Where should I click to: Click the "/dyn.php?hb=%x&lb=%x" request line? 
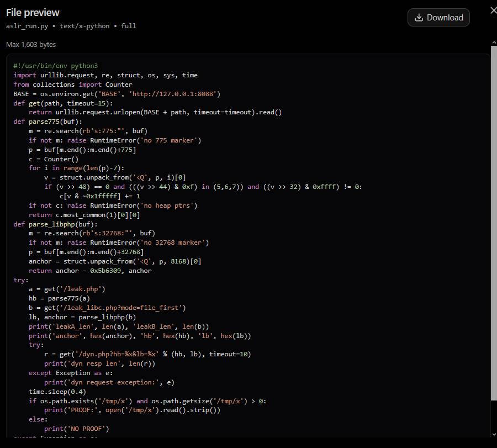pos(147,354)
